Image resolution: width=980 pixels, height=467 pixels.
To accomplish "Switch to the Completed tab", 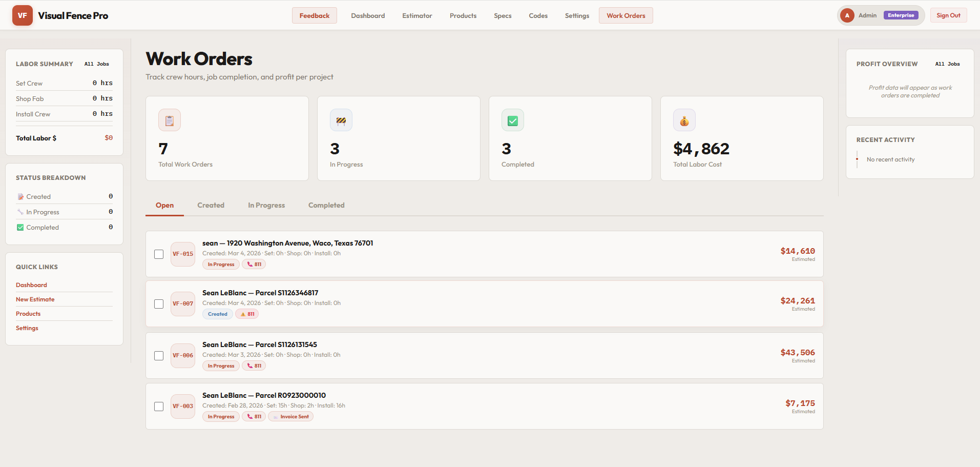I will coord(326,205).
